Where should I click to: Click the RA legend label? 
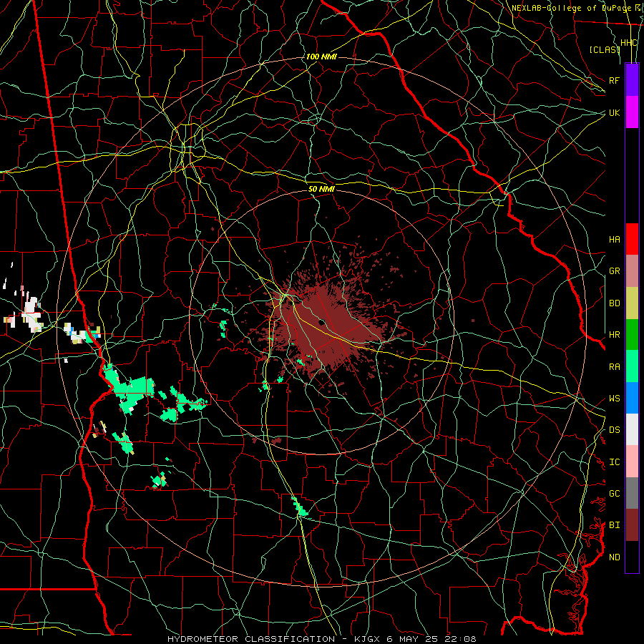[x=614, y=367]
